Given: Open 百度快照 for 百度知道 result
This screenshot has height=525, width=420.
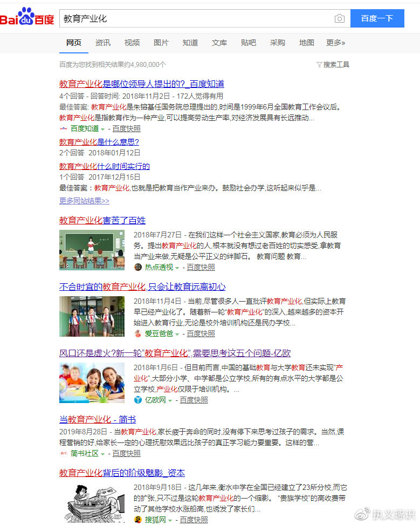Looking at the screenshot, I should (127, 128).
